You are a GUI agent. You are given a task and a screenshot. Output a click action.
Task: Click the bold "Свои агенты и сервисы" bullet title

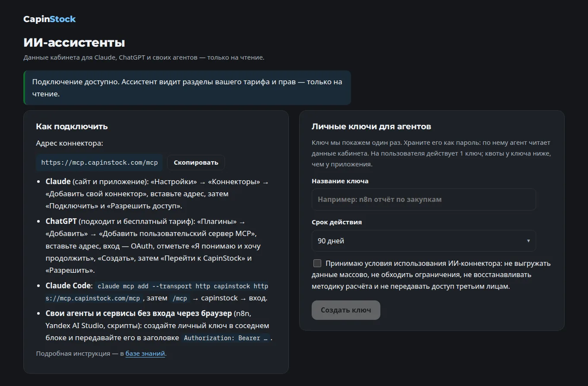139,313
